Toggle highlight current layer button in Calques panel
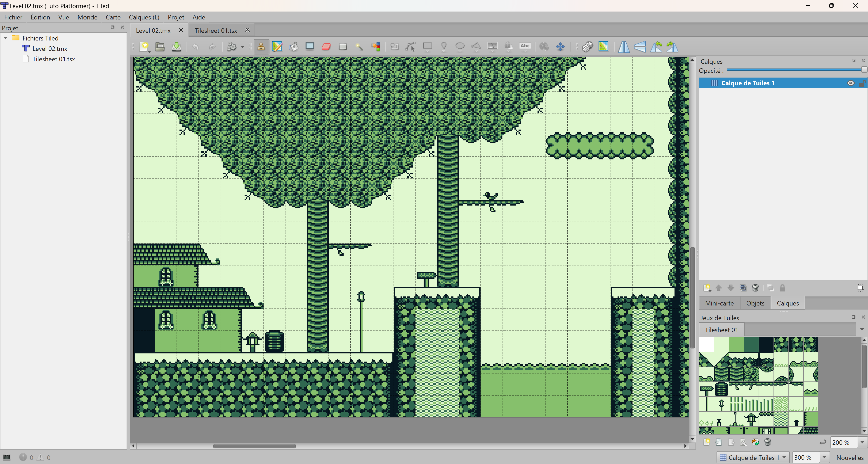This screenshot has width=868, height=464. 860,288
